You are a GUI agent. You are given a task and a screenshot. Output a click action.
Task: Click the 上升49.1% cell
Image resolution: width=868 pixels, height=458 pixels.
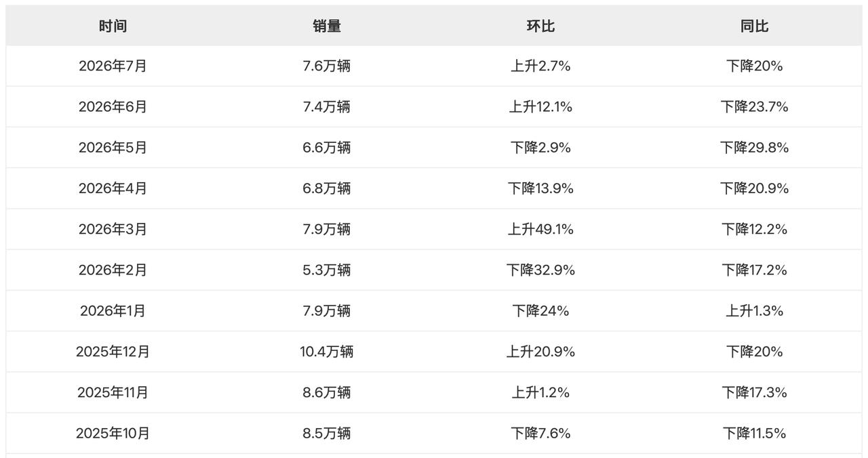click(540, 229)
